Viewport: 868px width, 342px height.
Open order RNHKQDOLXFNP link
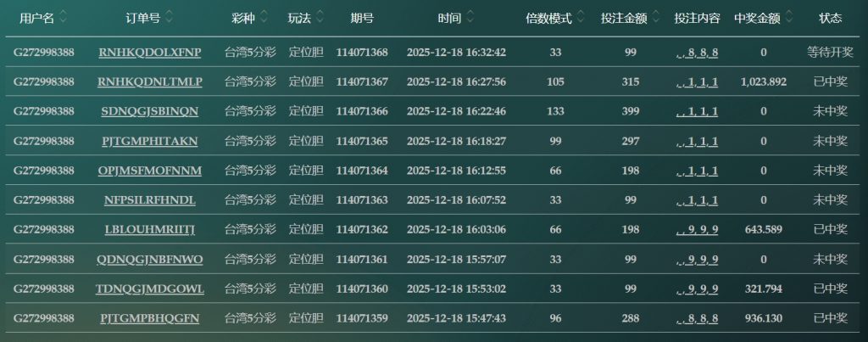(x=150, y=53)
